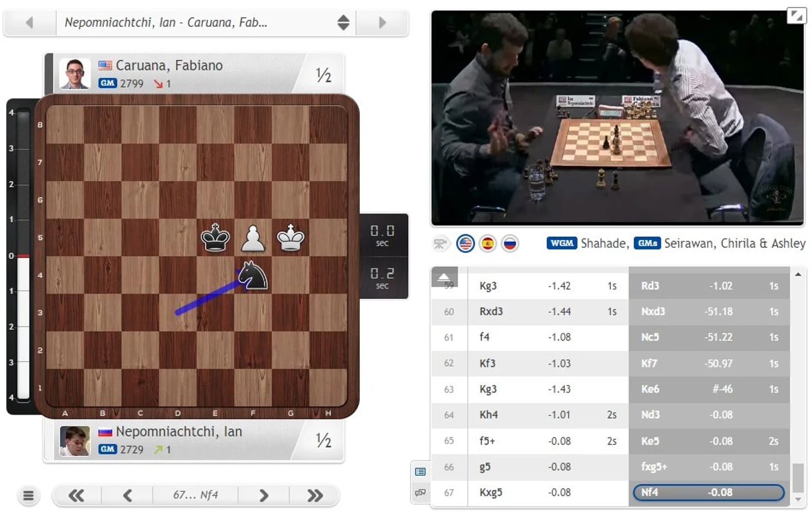Image resolution: width=812 pixels, height=518 pixels.
Task: Jump to the last move of game
Action: [x=315, y=495]
